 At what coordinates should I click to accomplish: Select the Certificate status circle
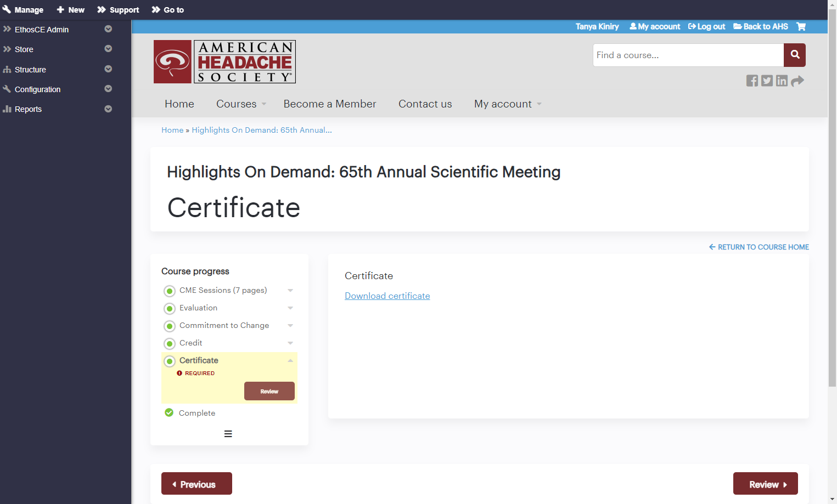170,361
